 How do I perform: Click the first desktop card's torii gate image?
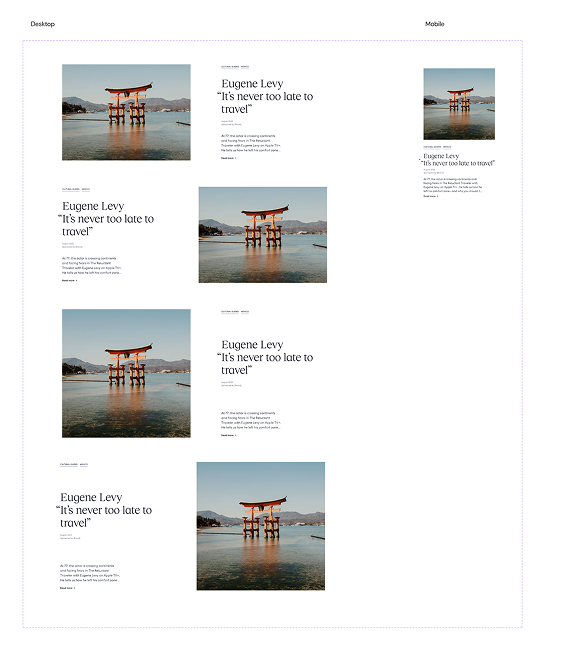126,112
